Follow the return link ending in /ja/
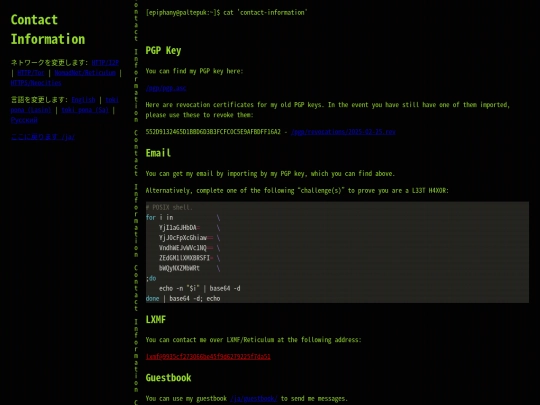This screenshot has width=540, height=405. (x=43, y=137)
